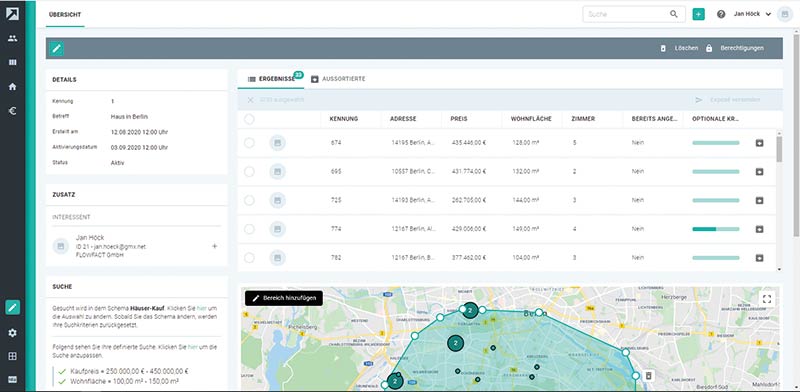This screenshot has width=800, height=392.
Task: Open the Aussortierte tab
Action: (x=338, y=79)
